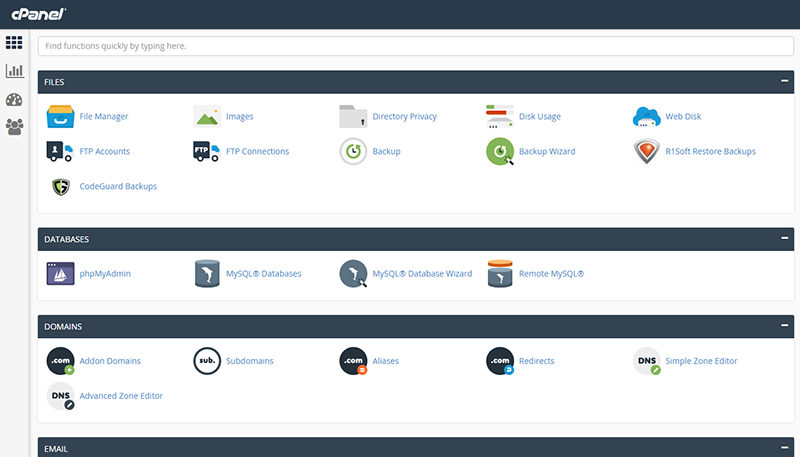Open the File Manager icon
Image resolution: width=800 pixels, height=457 pixels.
coord(60,116)
